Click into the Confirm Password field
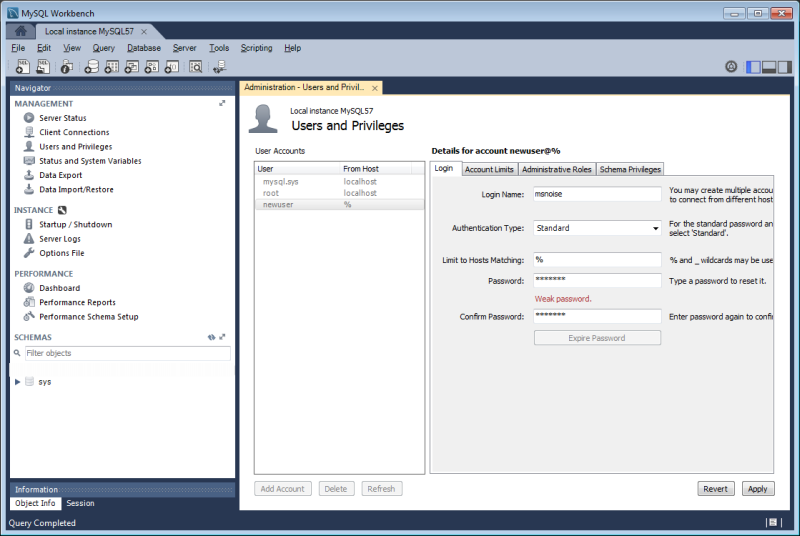Screen dimensions: 800x536 click(x=597, y=316)
